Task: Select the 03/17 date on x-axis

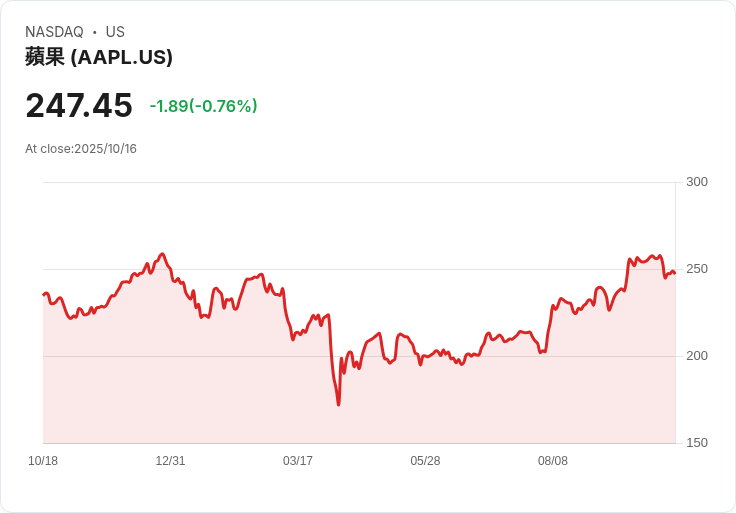Action: tap(298, 461)
